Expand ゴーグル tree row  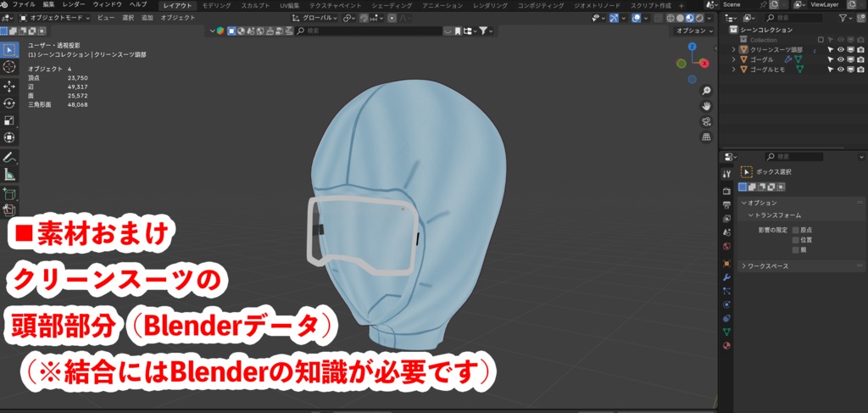pyautogui.click(x=733, y=60)
